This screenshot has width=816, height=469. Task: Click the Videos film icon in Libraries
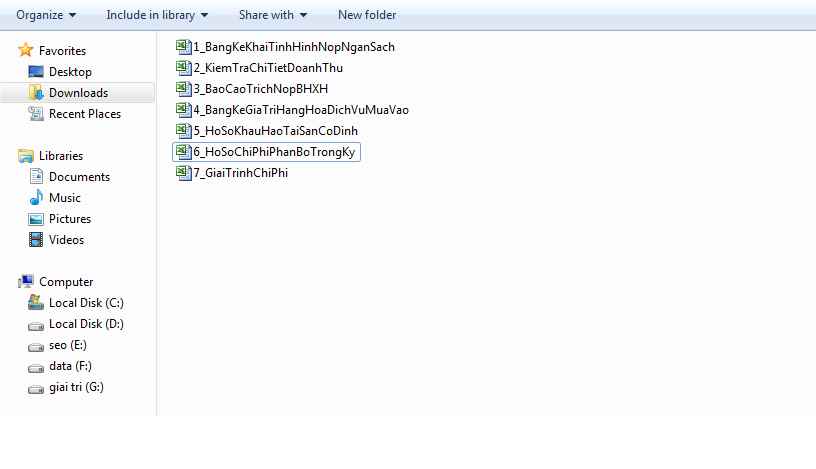(x=36, y=240)
